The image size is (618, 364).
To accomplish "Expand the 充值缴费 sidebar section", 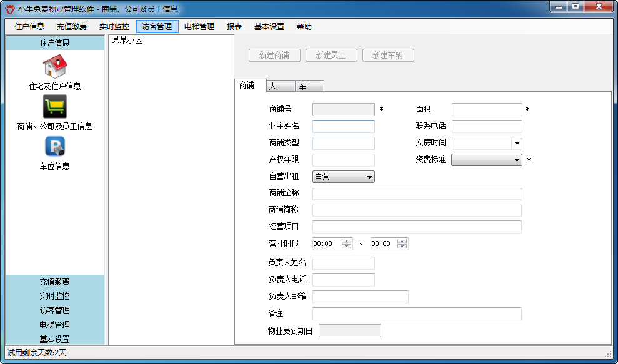I will coord(55,282).
